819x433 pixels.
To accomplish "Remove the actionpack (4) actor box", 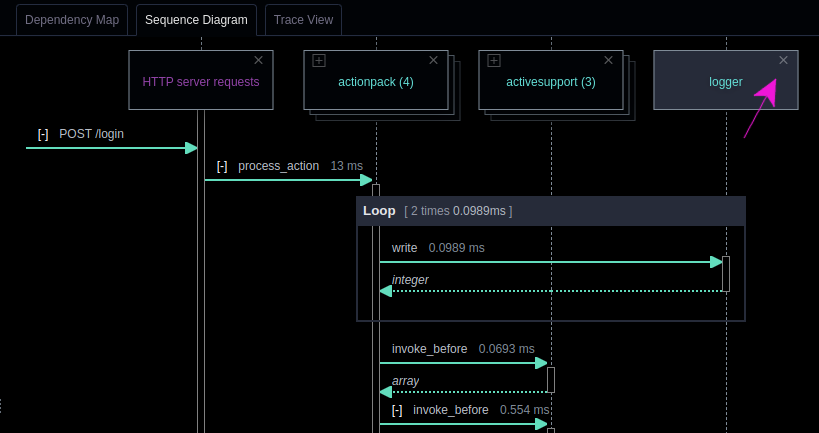I will (x=433, y=61).
